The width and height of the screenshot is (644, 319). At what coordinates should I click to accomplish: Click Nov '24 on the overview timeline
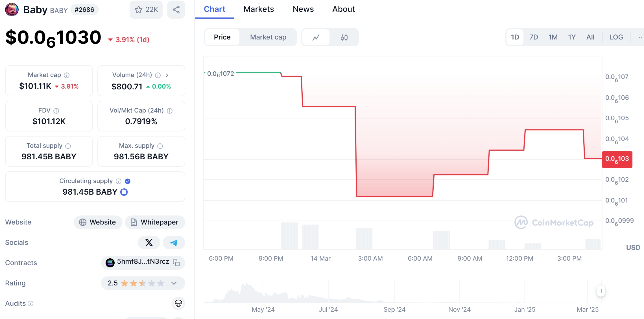pyautogui.click(x=460, y=309)
